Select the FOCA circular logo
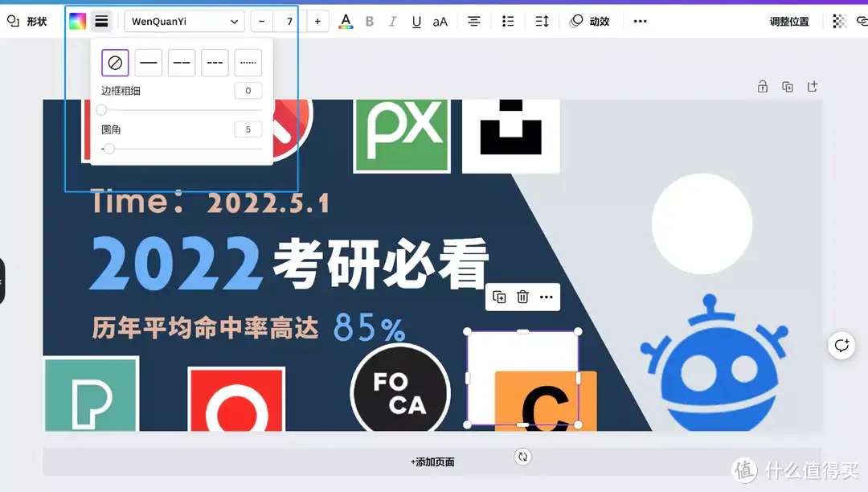The height and width of the screenshot is (492, 868). pyautogui.click(x=400, y=388)
